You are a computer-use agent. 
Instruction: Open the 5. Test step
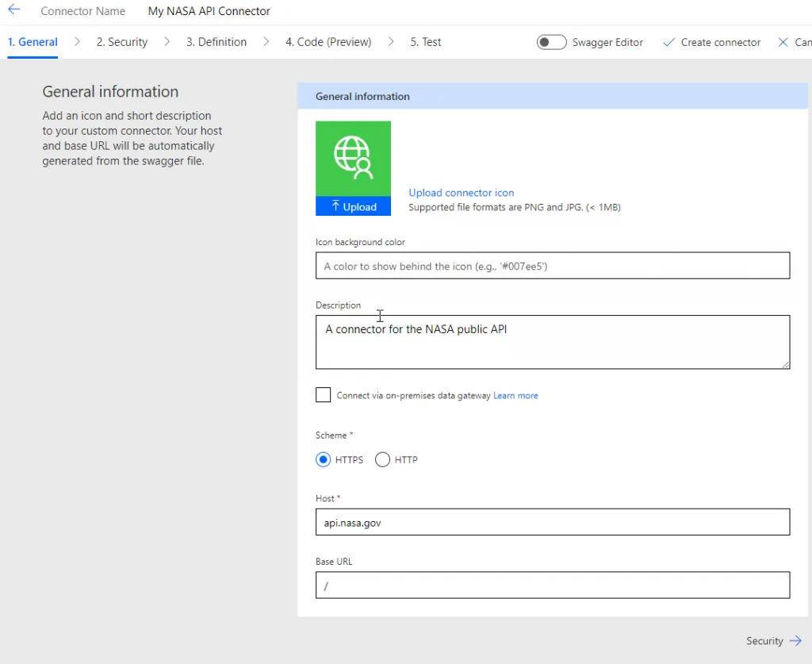tap(426, 42)
